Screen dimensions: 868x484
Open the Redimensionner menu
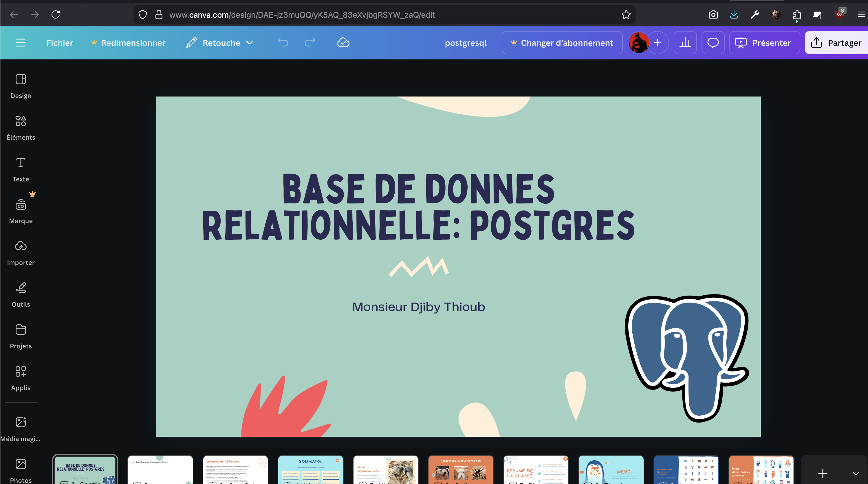128,43
